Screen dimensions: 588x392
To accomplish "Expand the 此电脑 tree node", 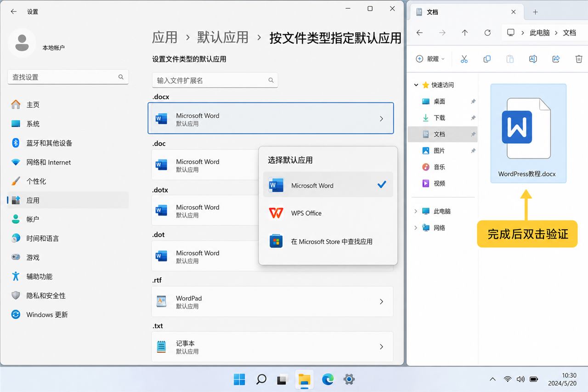I will [x=416, y=211].
